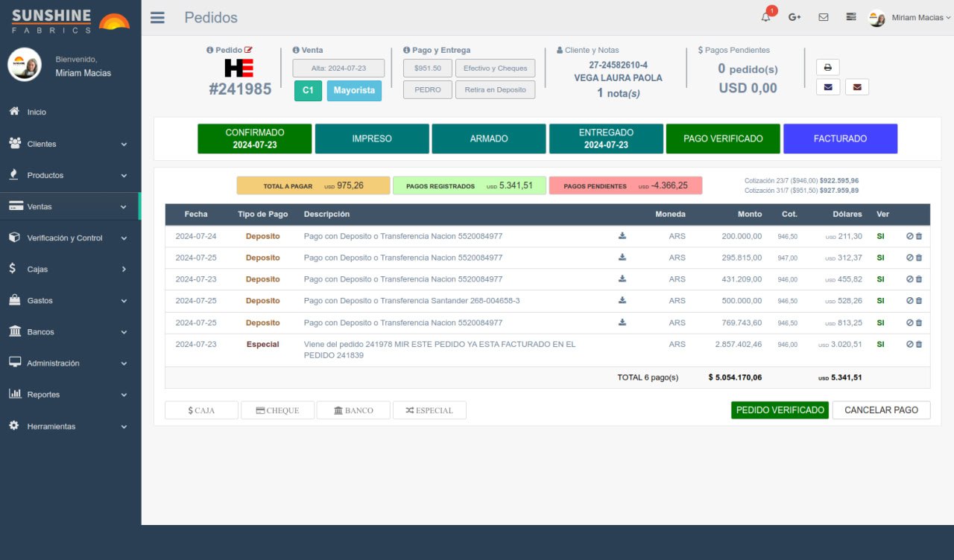Toggle SI verification on 295.815,00 payment
Image resolution: width=954 pixels, height=560 pixels.
click(x=880, y=258)
